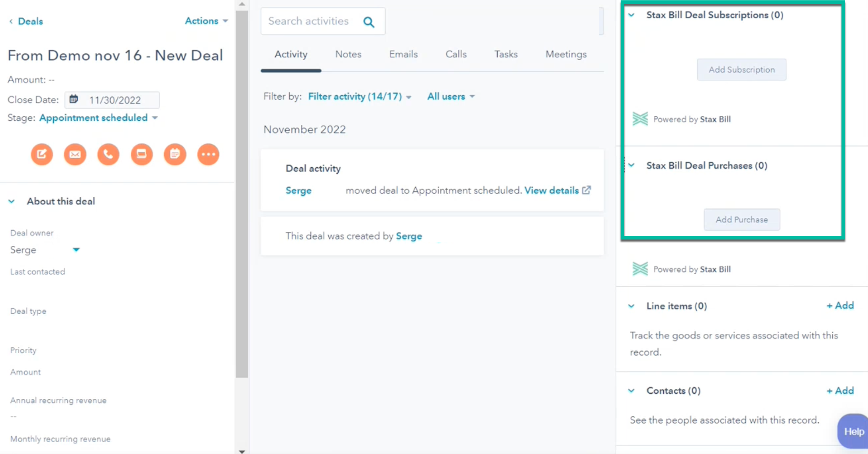The width and height of the screenshot is (868, 454).
Task: Click the Last contacted property label
Action: coord(38,272)
